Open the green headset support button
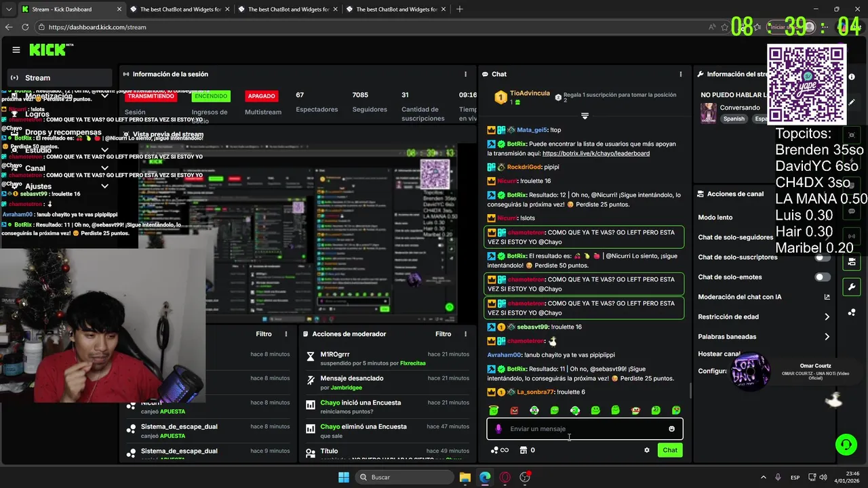 tap(846, 445)
